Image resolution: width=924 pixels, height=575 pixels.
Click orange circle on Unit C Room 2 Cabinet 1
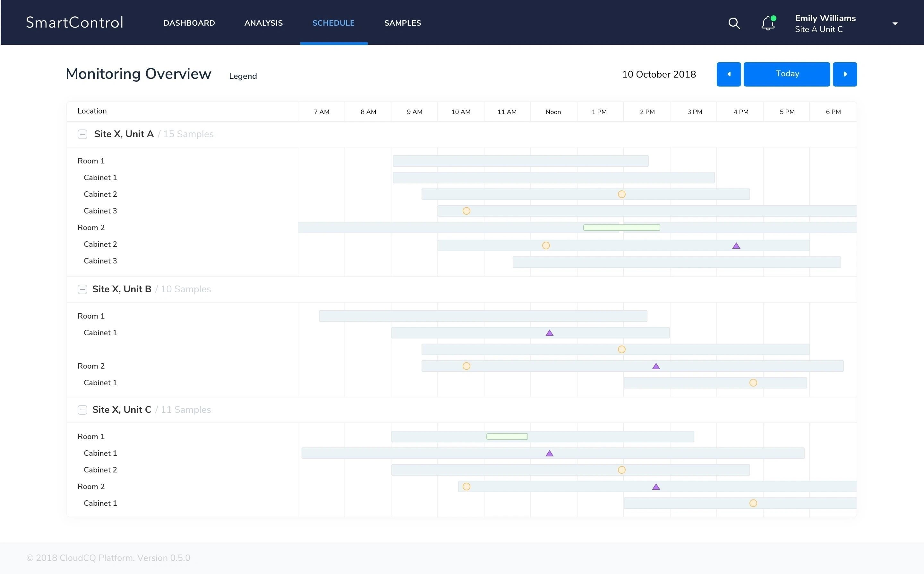(x=753, y=503)
